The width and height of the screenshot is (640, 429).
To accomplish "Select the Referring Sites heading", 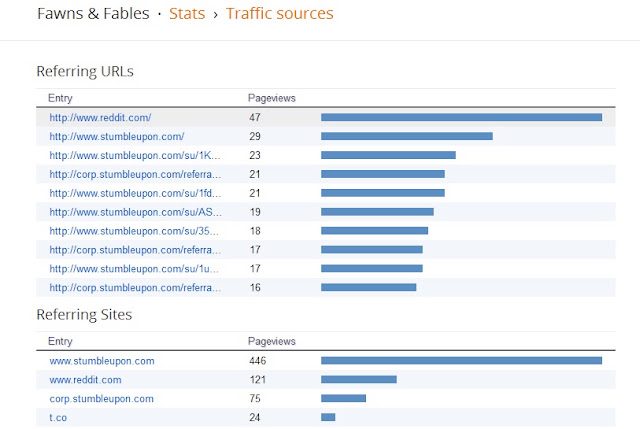I will click(x=84, y=314).
